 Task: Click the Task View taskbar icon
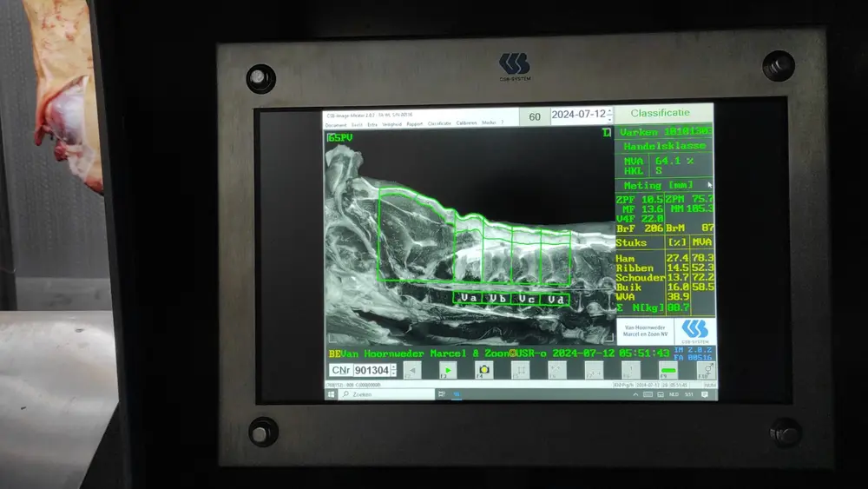441,394
